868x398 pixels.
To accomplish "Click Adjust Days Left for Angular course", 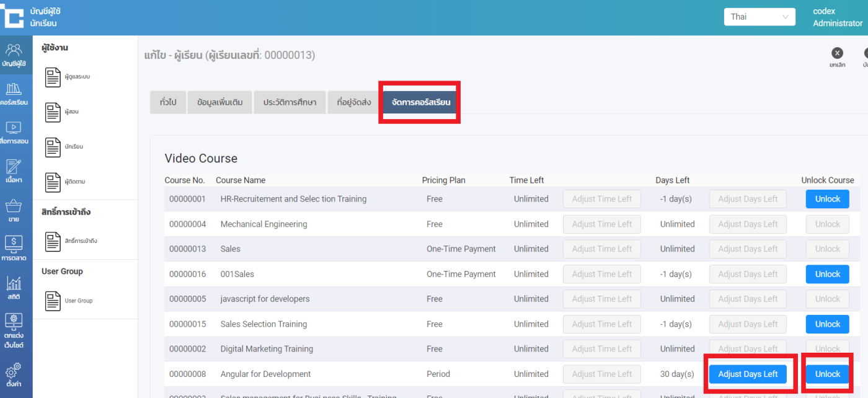I will tap(748, 374).
